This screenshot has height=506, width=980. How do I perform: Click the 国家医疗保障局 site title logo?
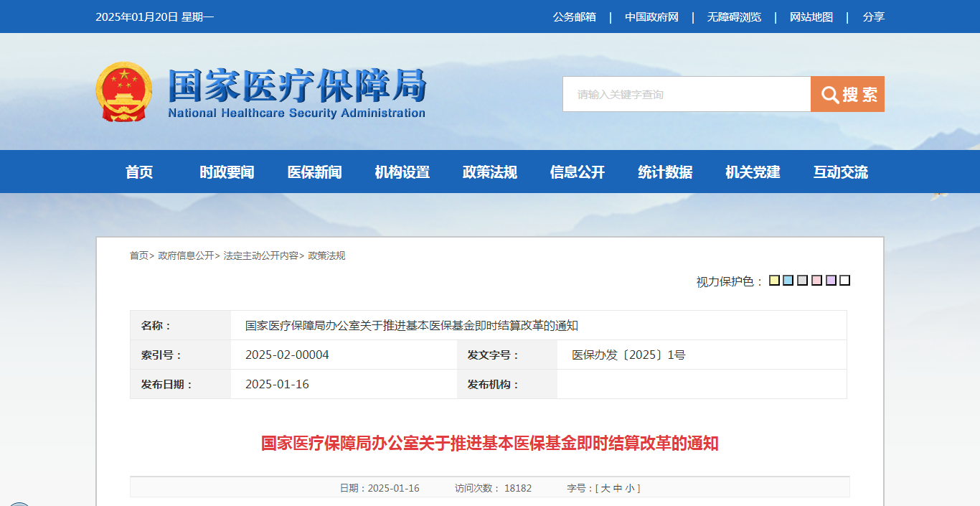[x=297, y=94]
